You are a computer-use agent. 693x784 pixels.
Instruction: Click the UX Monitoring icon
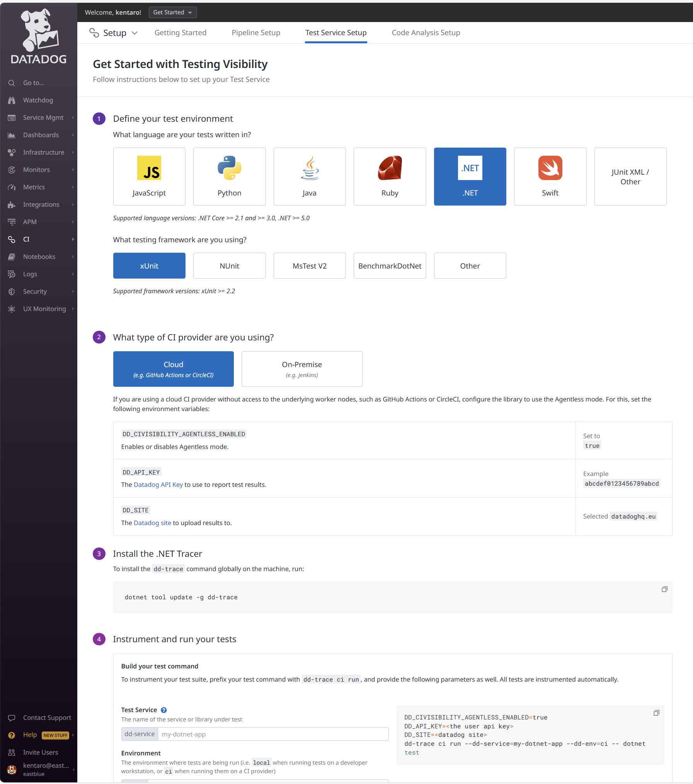click(12, 309)
